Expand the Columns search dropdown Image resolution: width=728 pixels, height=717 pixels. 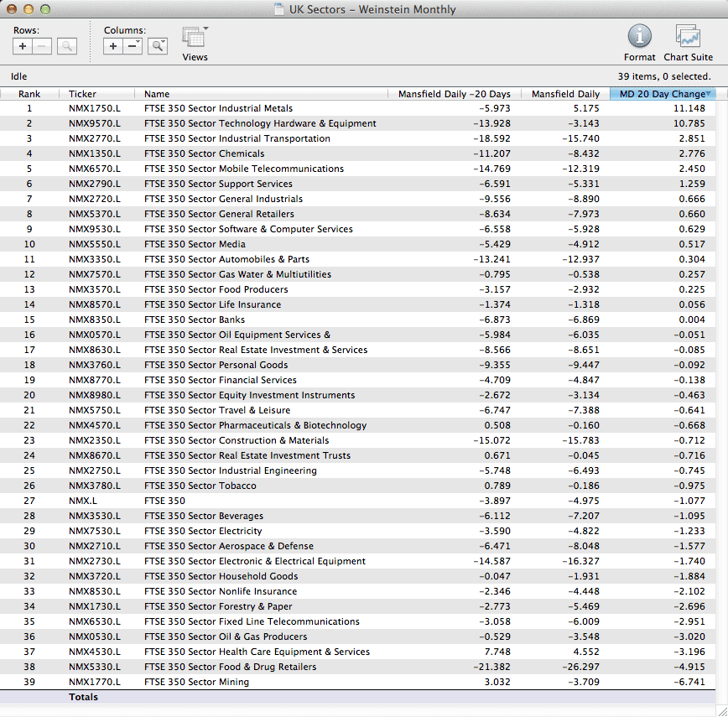coord(158,47)
